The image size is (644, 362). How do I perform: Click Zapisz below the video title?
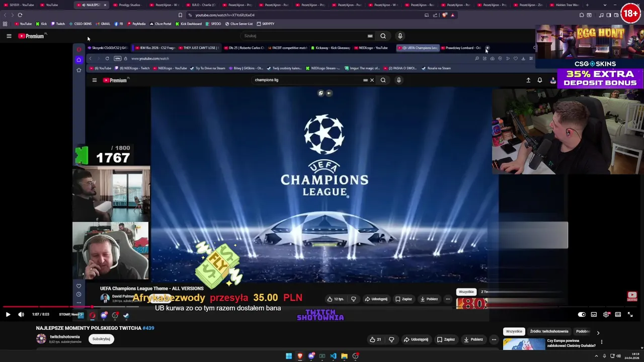(x=445, y=339)
